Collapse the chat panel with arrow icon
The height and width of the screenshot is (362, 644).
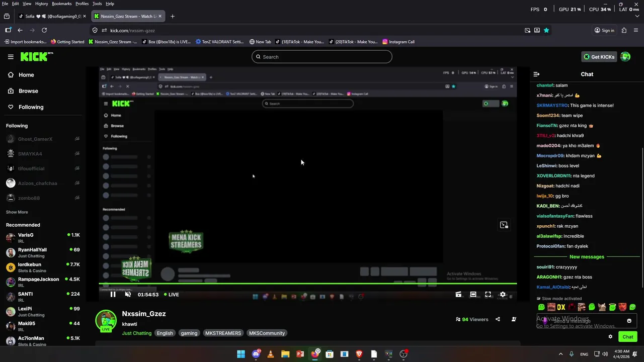(536, 74)
